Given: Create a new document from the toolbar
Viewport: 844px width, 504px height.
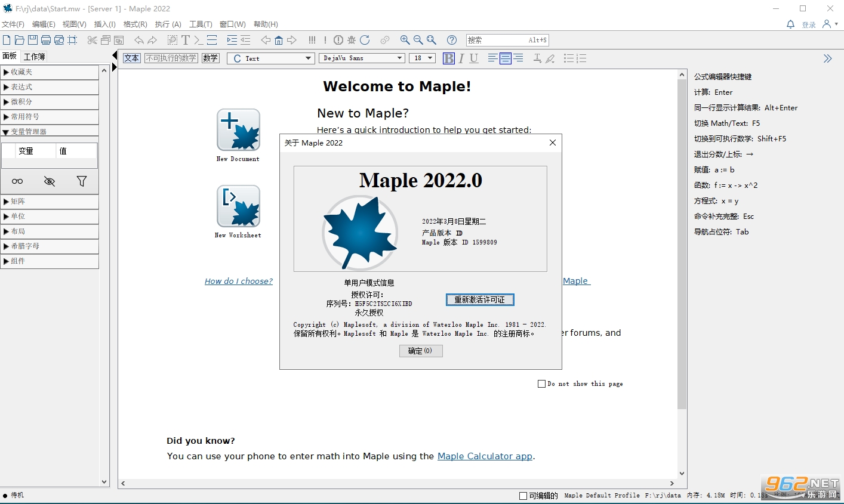Looking at the screenshot, I should pos(7,40).
